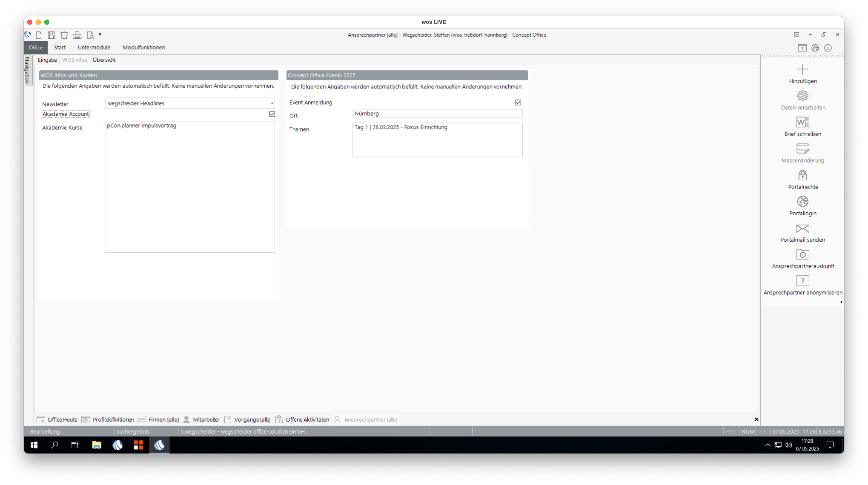This screenshot has height=485, width=868.
Task: Create a new record with the blank page icon
Action: [39, 35]
